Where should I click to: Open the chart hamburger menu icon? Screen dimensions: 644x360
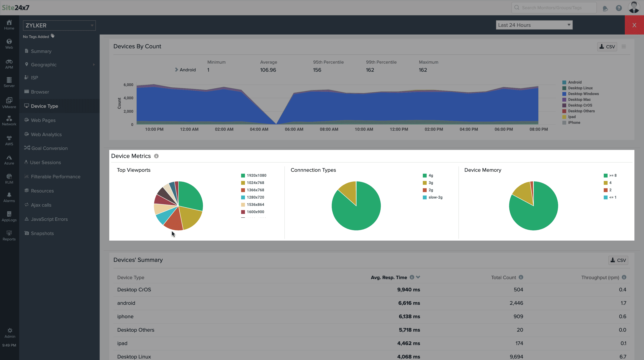623,47
